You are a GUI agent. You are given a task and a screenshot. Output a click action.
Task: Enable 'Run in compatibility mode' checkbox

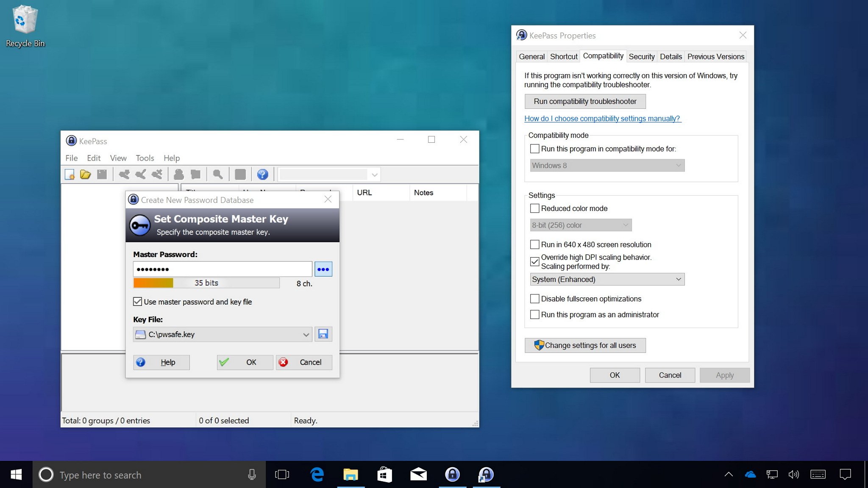(x=535, y=148)
